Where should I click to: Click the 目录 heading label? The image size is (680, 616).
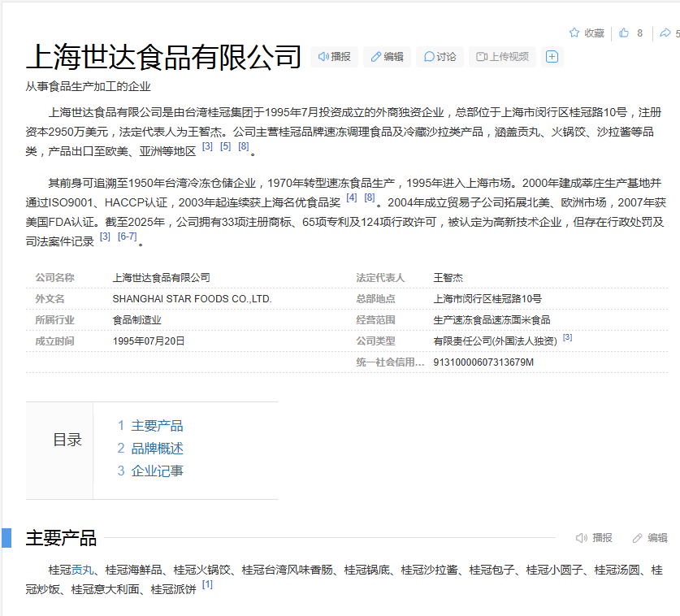click(67, 440)
